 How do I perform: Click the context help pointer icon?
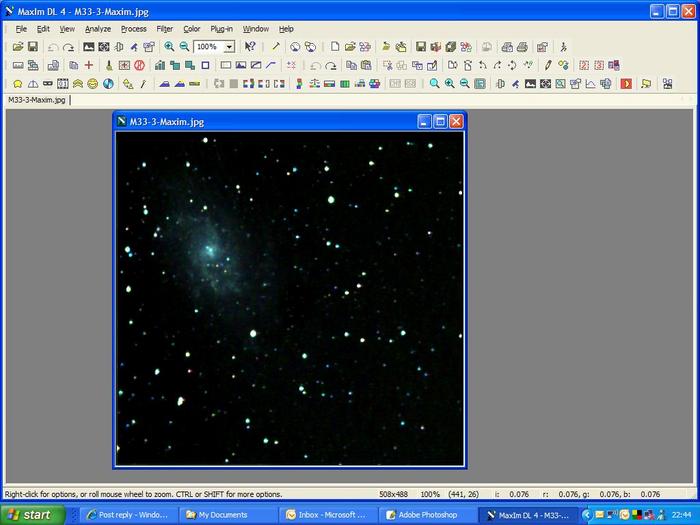click(250, 46)
